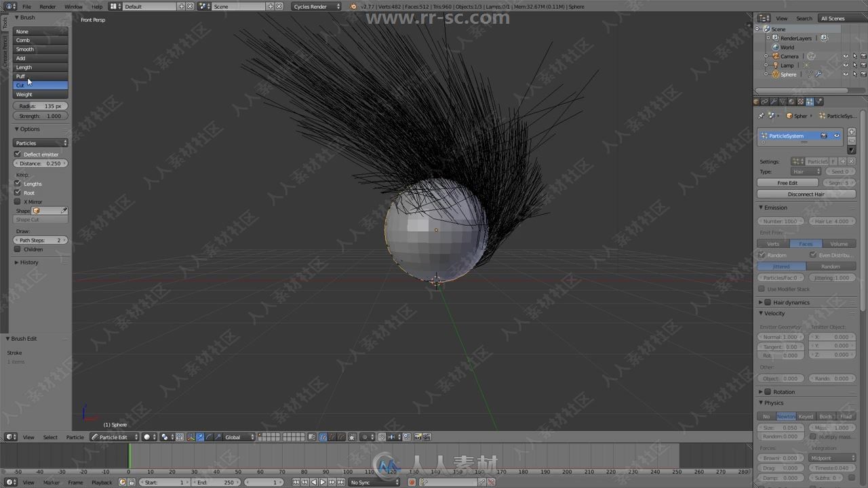
Task: Open Object Constraints chain tab icon
Action: pos(764,102)
